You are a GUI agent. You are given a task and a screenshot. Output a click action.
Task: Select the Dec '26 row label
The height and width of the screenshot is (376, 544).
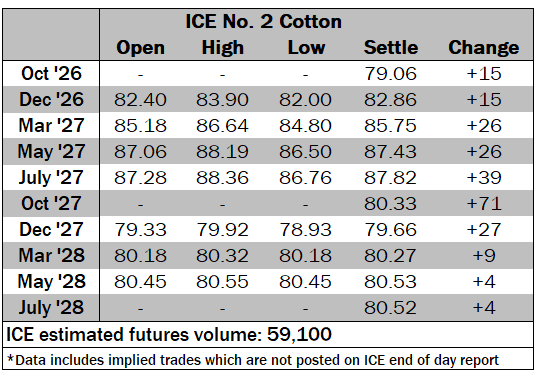[x=51, y=100]
